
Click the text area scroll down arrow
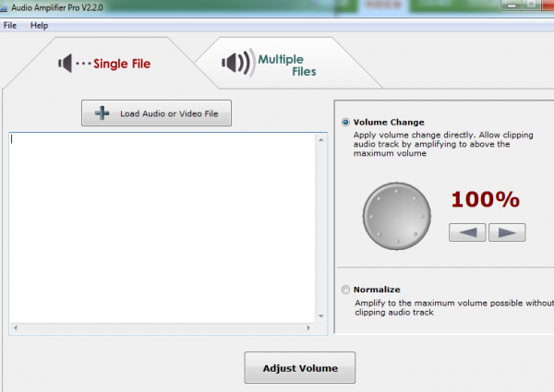[x=320, y=316]
